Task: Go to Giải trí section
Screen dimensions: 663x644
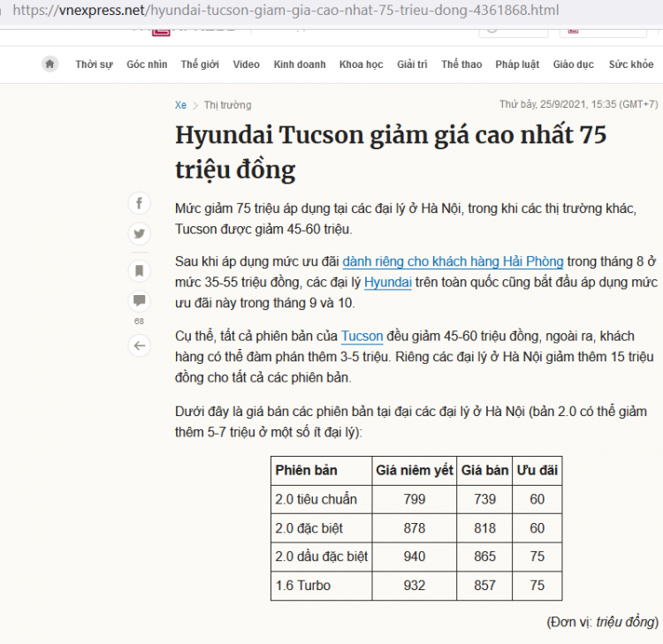Action: coord(412,64)
